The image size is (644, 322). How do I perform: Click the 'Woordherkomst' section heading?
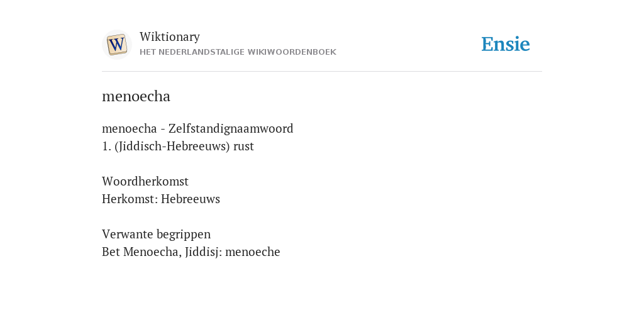click(x=145, y=181)
